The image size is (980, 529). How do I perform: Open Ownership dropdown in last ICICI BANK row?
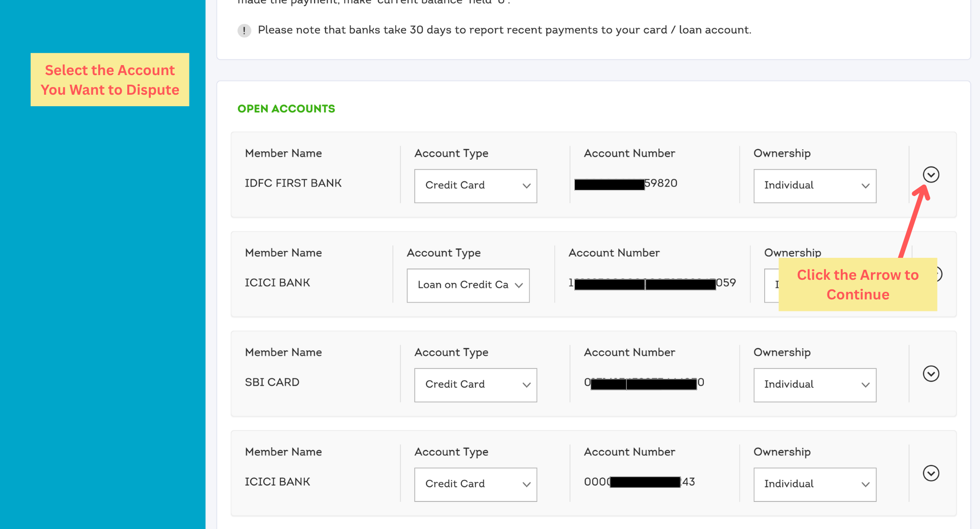pyautogui.click(x=814, y=484)
